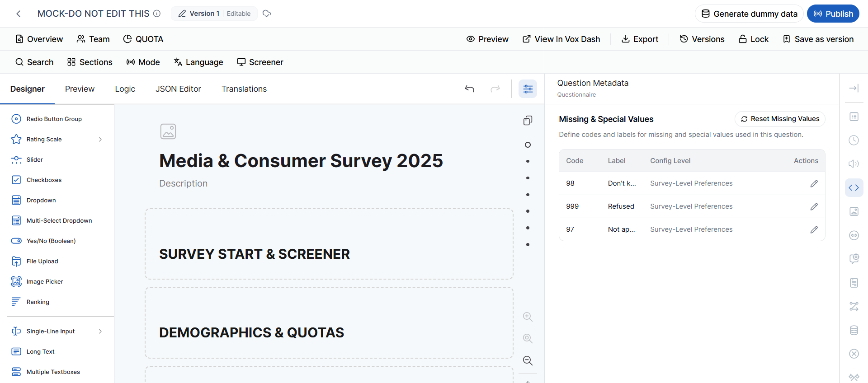Open the Team menu item
The width and height of the screenshot is (868, 383).
point(93,39)
